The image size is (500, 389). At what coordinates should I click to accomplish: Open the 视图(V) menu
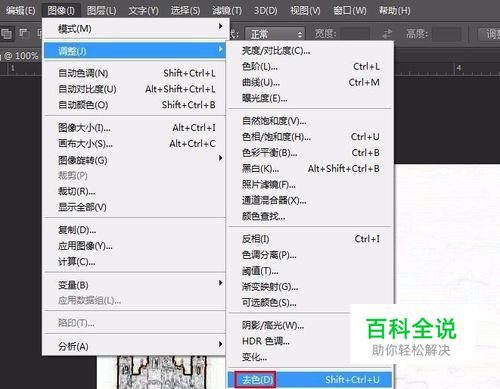point(305,11)
